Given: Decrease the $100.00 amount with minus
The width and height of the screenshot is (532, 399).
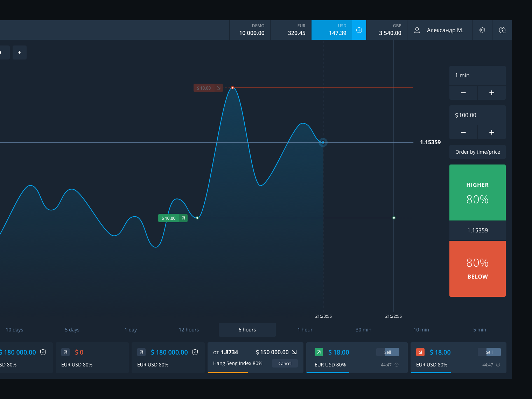Looking at the screenshot, I should click(x=463, y=132).
